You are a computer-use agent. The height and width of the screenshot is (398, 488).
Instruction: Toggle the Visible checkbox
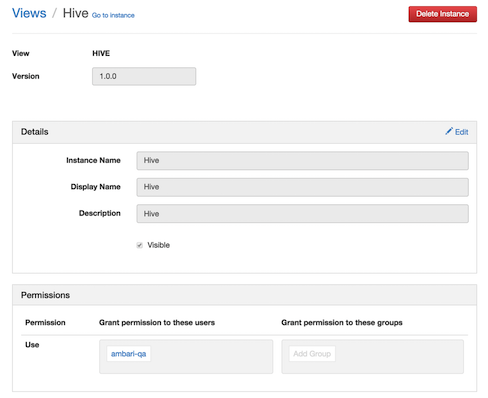coord(139,245)
